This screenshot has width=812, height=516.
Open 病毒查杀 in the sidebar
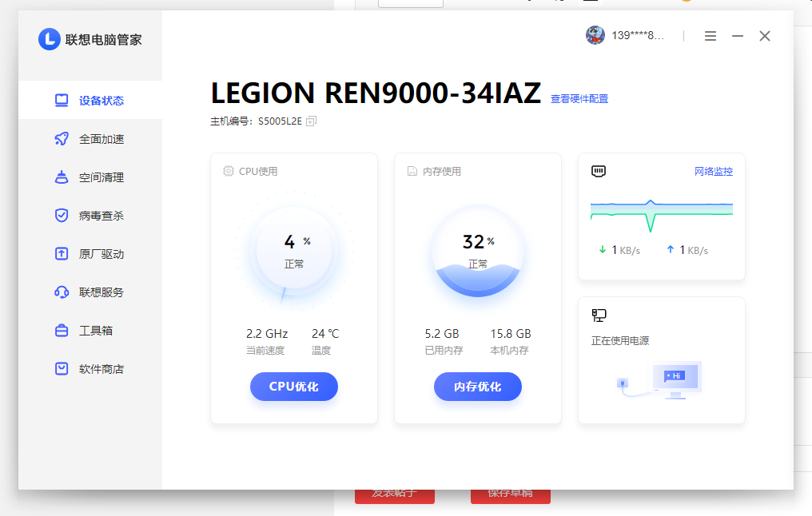click(90, 216)
